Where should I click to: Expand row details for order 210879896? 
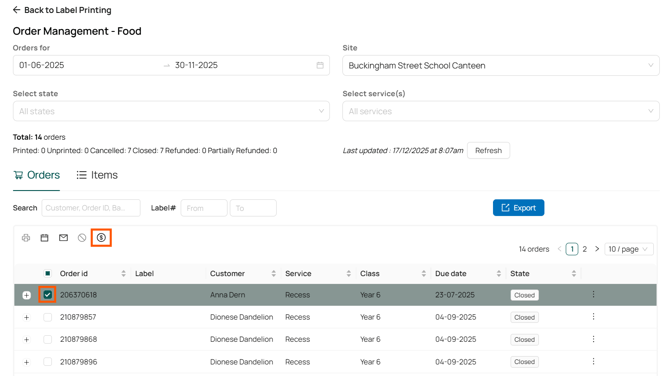click(x=26, y=362)
